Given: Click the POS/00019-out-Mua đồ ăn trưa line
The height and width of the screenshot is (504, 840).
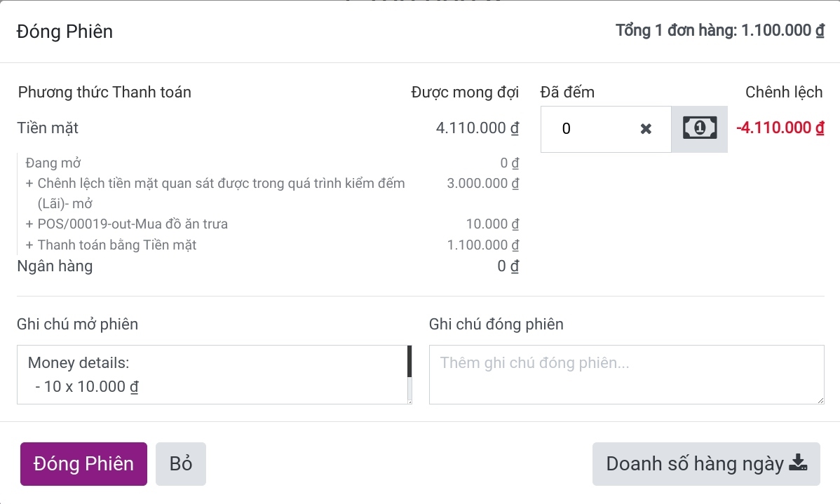Looking at the screenshot, I should [x=127, y=224].
